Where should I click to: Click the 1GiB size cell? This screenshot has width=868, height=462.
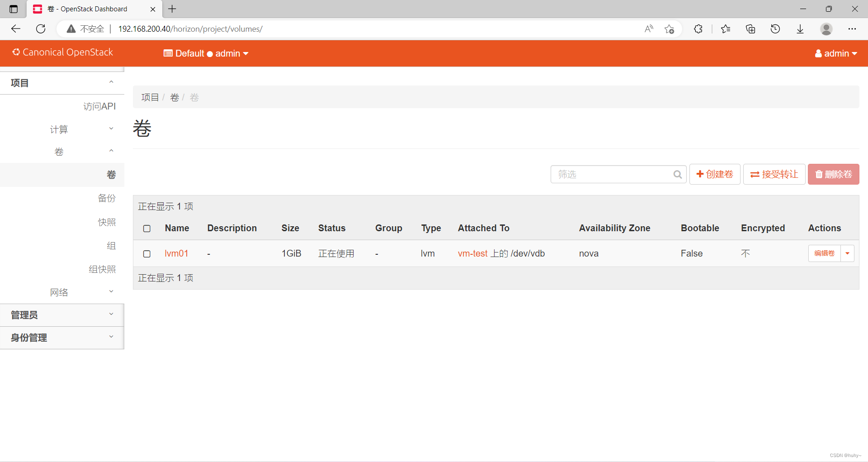click(x=291, y=253)
